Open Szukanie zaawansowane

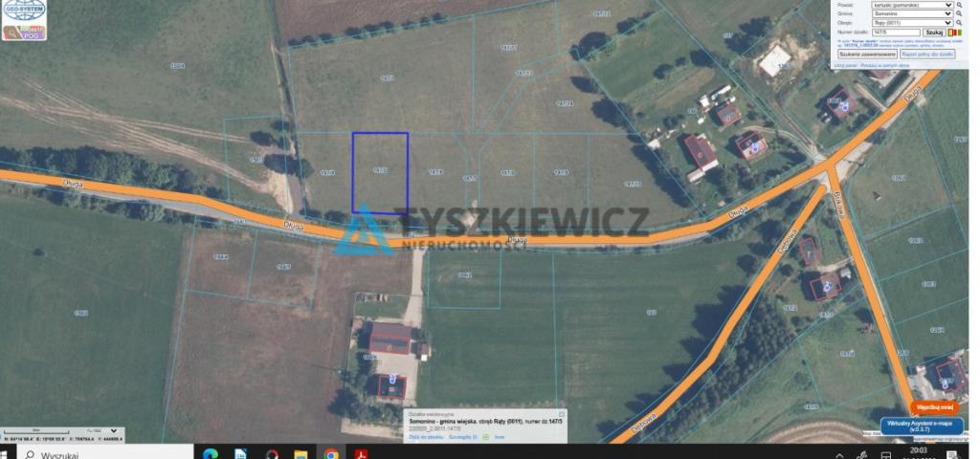[x=865, y=55]
